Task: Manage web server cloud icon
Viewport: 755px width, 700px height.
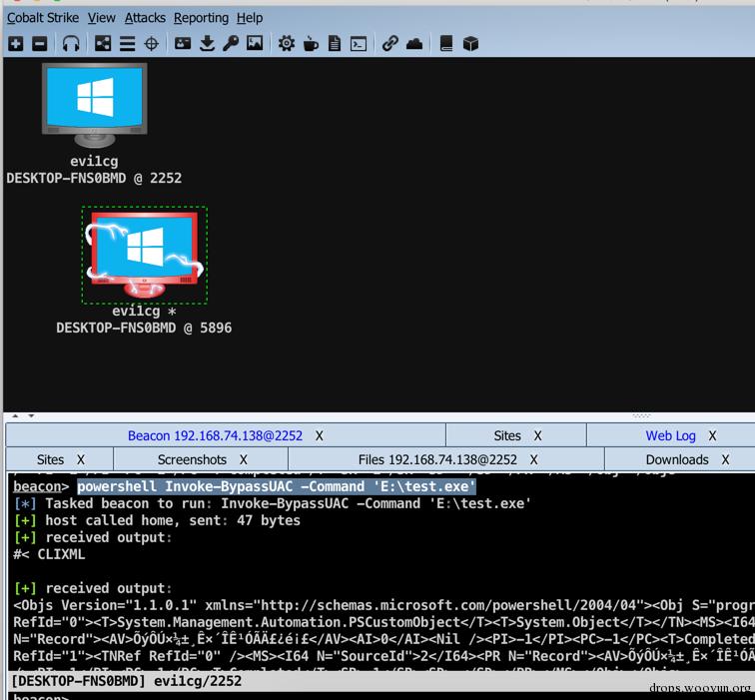Action: [x=414, y=44]
